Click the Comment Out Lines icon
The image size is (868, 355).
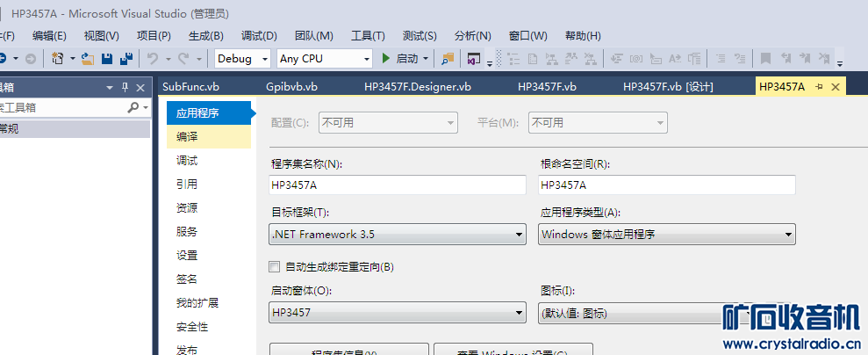coord(721,58)
